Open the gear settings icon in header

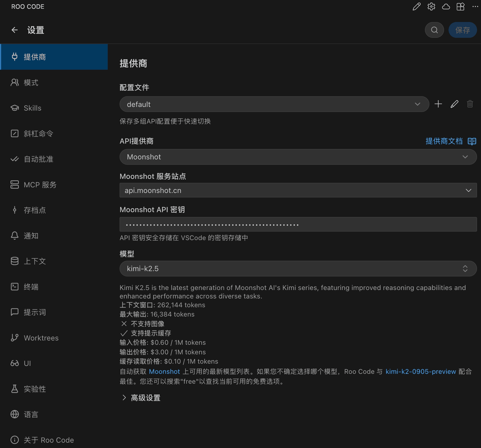(431, 6)
